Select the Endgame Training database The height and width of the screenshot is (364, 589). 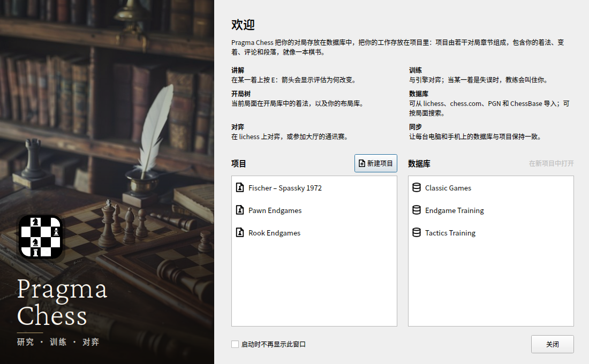pos(490,210)
